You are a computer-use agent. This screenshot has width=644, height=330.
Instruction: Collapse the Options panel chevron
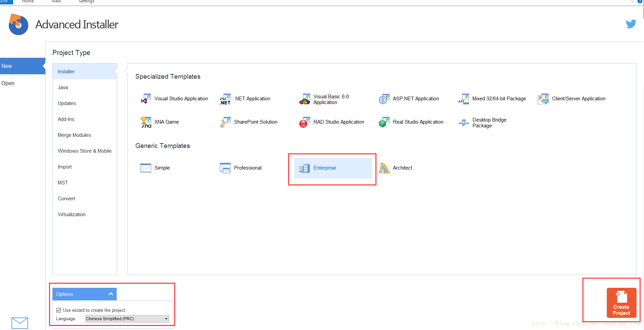click(x=111, y=294)
